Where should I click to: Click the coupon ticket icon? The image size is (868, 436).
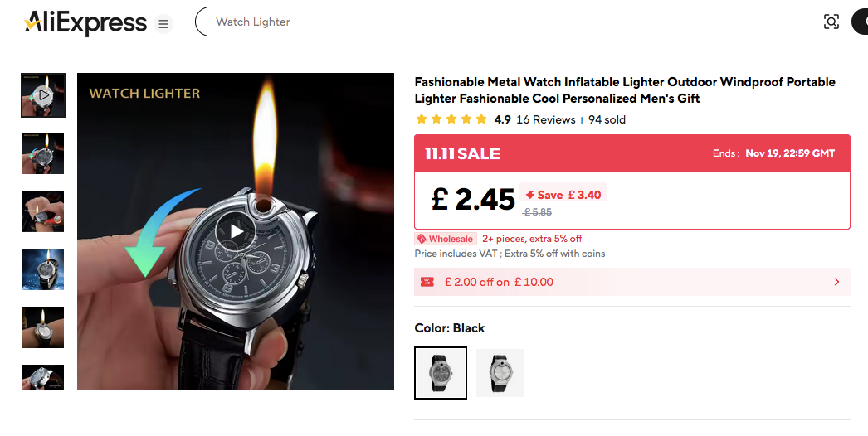[x=427, y=282]
